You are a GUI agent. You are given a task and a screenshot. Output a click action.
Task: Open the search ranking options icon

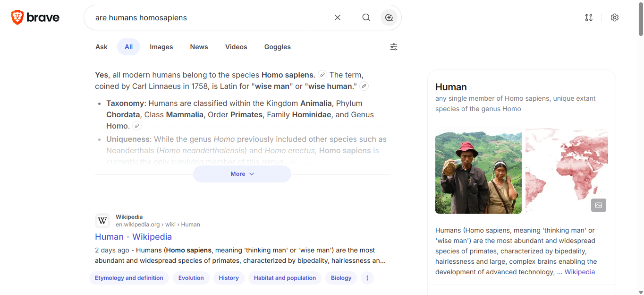588,17
